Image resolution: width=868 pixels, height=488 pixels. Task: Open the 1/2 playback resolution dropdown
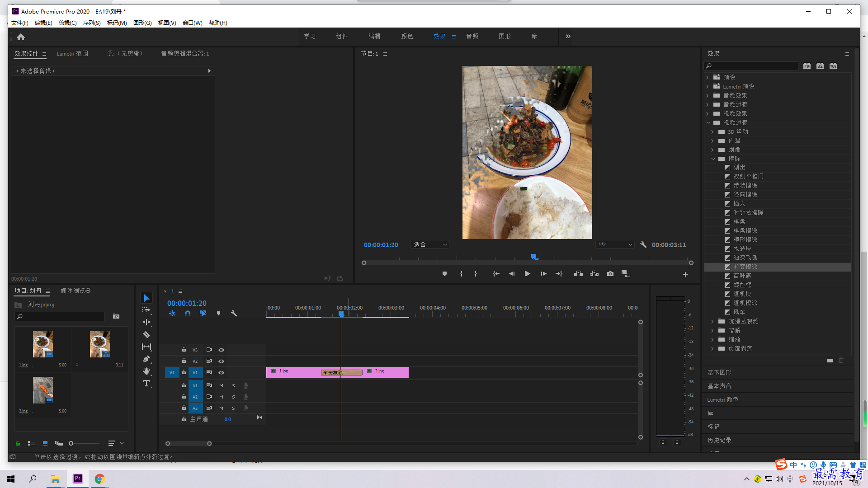coord(615,244)
